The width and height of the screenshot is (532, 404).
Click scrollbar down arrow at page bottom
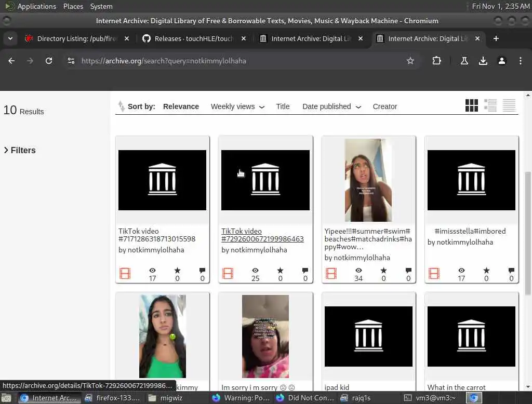coord(528,387)
